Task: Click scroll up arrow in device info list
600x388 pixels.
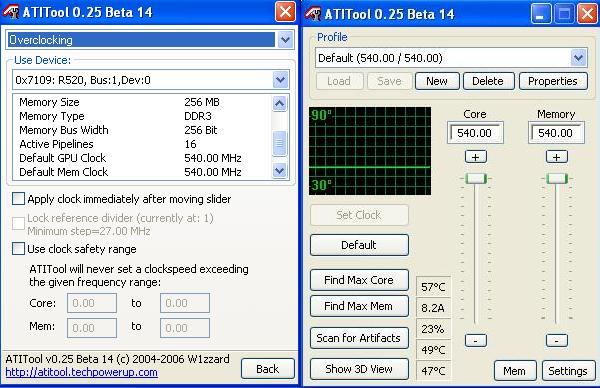Action: [280, 103]
